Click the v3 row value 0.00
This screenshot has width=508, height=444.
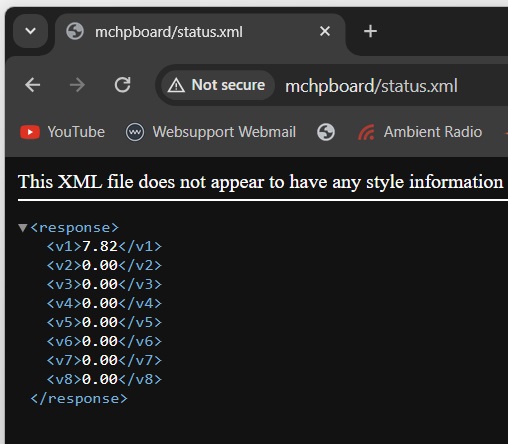click(100, 285)
